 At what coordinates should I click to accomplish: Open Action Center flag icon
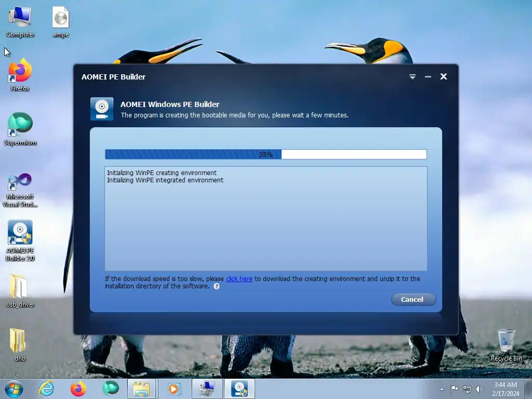[454, 389]
